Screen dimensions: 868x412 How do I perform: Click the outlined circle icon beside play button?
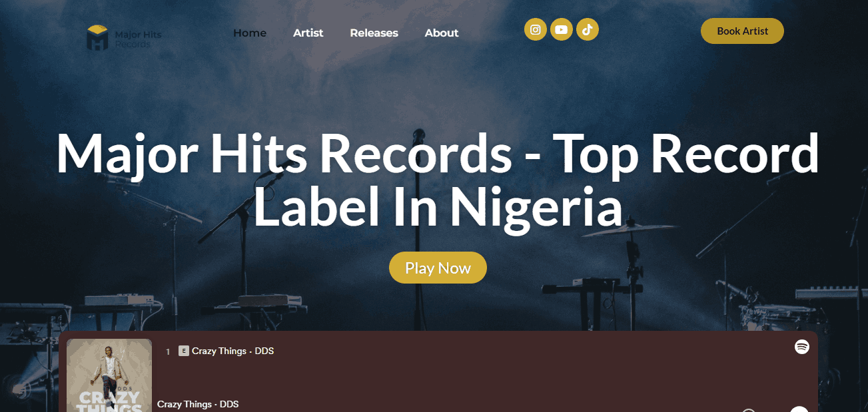pyautogui.click(x=749, y=411)
